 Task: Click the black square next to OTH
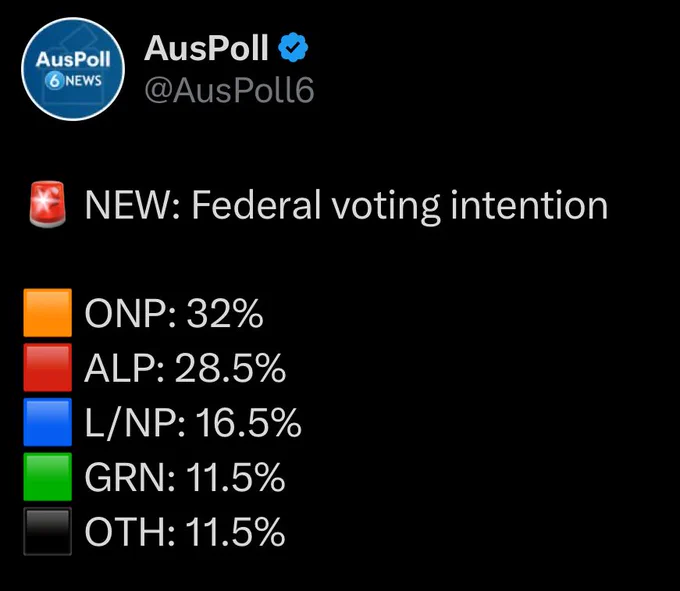(x=48, y=531)
